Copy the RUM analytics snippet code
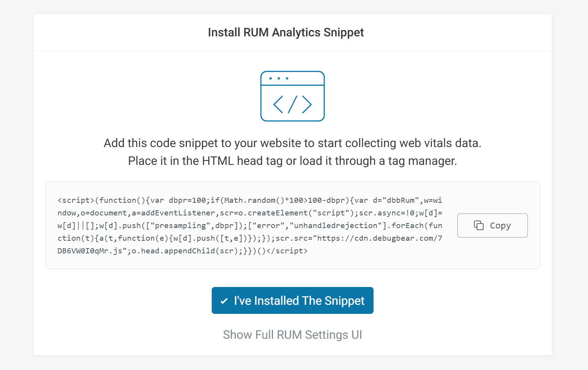The height and width of the screenshot is (370, 588). point(492,225)
